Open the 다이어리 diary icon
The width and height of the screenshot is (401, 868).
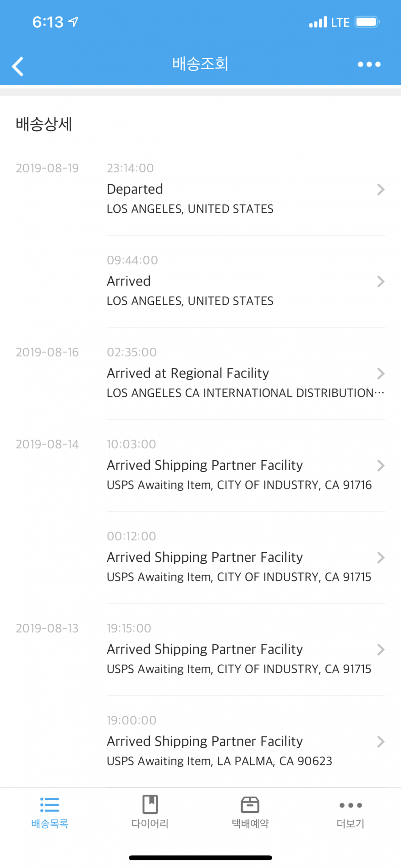pyautogui.click(x=150, y=805)
